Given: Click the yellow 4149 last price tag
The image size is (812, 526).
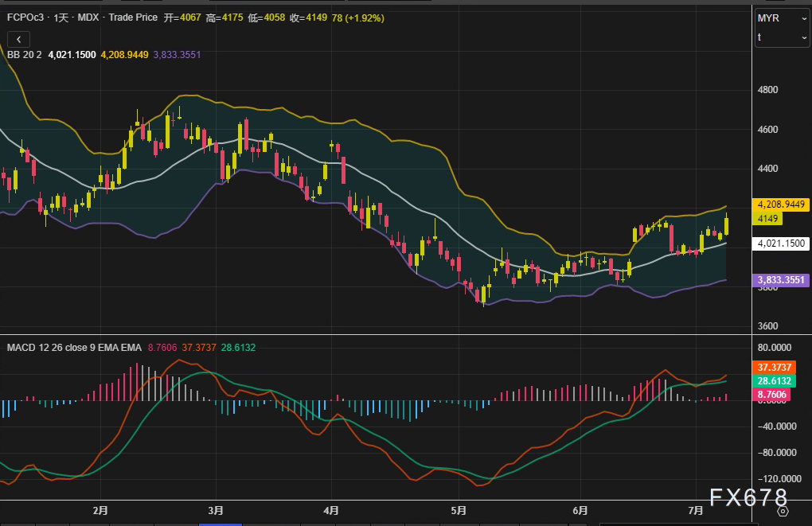Looking at the screenshot, I should [769, 218].
